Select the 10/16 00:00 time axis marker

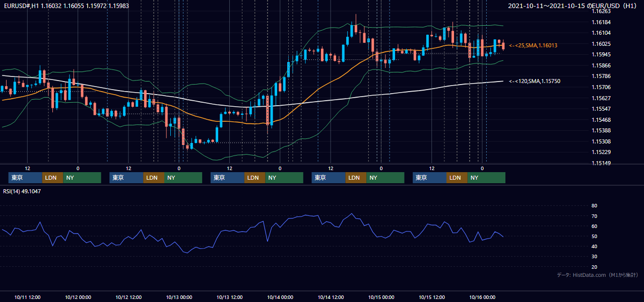482,297
